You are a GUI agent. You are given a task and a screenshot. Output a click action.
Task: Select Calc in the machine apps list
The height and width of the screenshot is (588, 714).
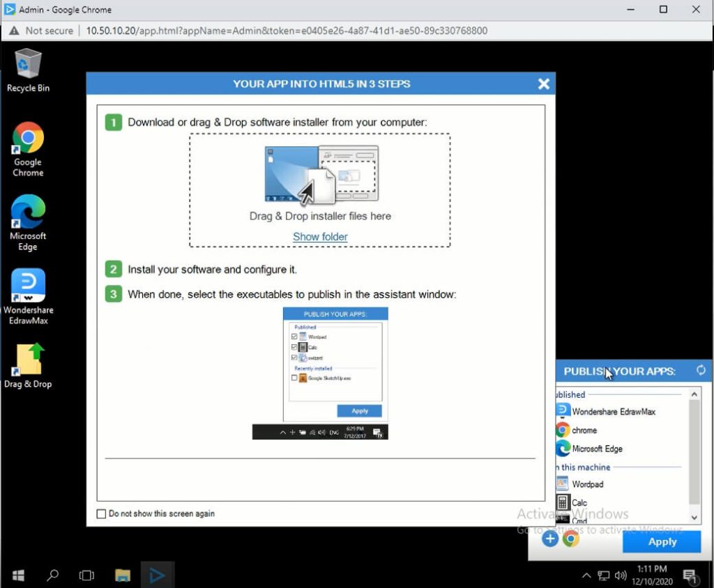tap(579, 502)
